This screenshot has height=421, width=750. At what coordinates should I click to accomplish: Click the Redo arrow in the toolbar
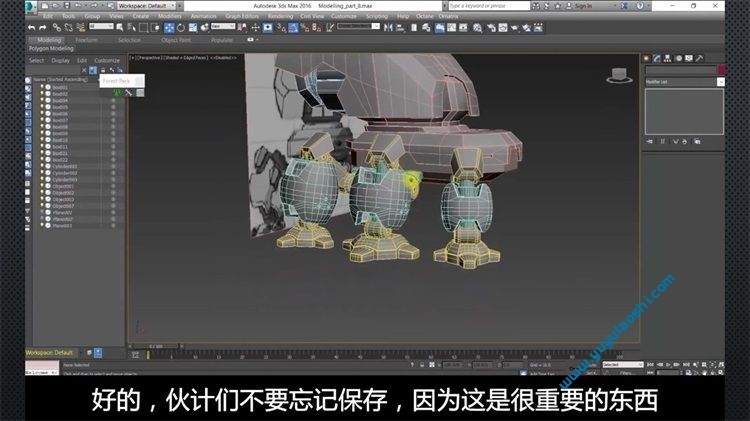click(x=43, y=28)
